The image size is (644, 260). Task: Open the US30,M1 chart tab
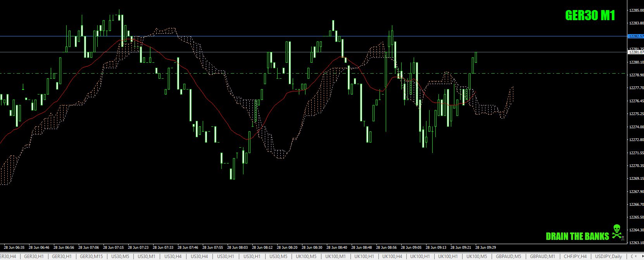(x=146, y=257)
